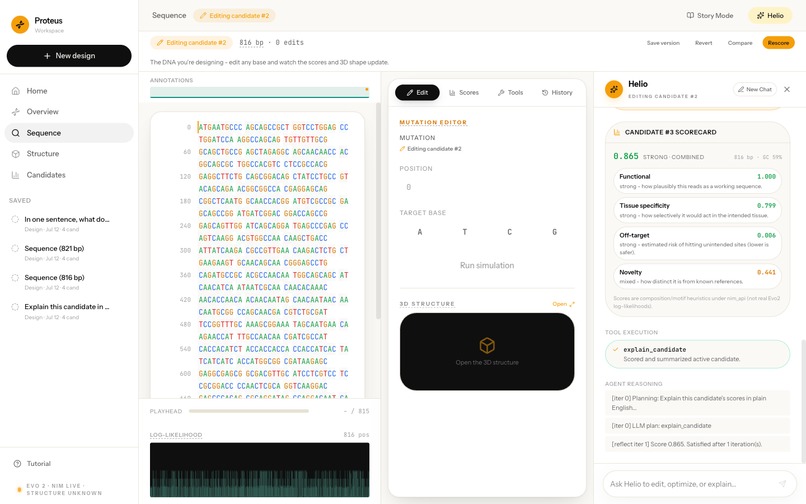Click the Rescore button

pos(778,43)
